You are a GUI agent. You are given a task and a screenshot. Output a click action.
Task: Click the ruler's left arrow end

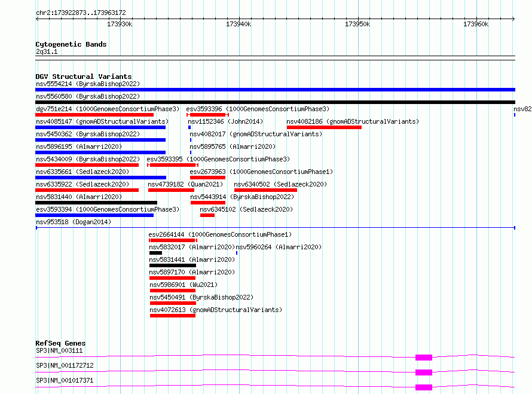point(37,19)
